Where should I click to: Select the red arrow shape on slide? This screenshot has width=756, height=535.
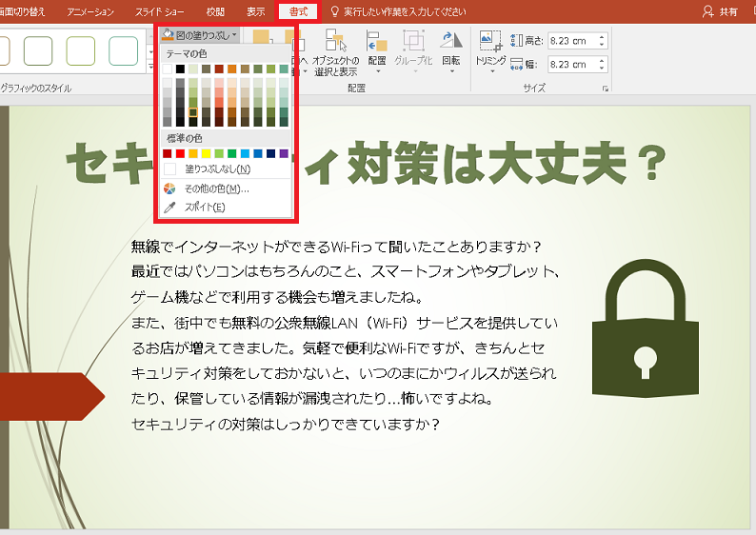point(52,397)
